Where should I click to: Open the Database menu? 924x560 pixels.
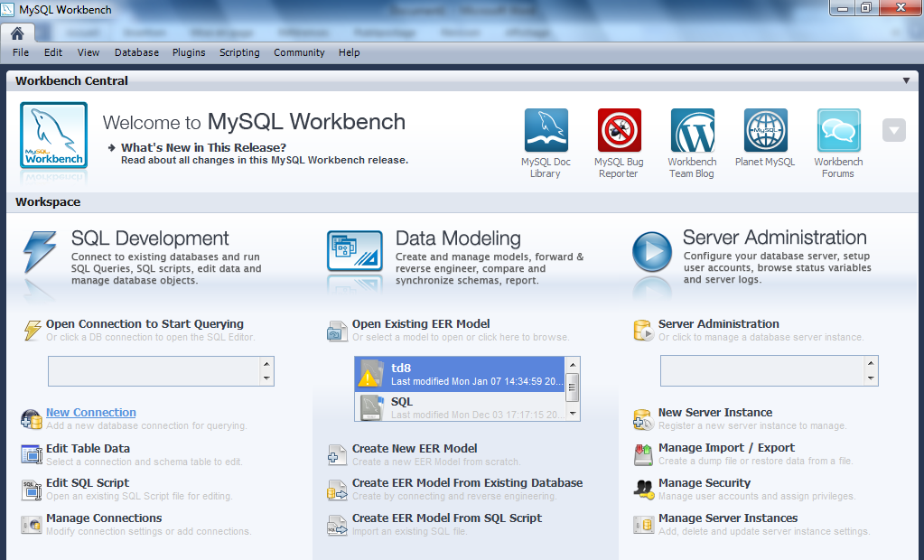(136, 52)
